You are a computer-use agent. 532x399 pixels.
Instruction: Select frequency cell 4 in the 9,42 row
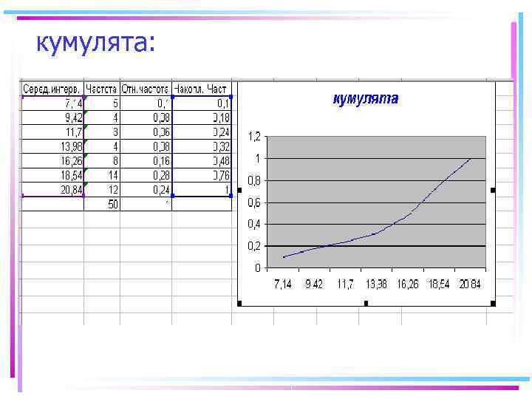click(x=102, y=117)
